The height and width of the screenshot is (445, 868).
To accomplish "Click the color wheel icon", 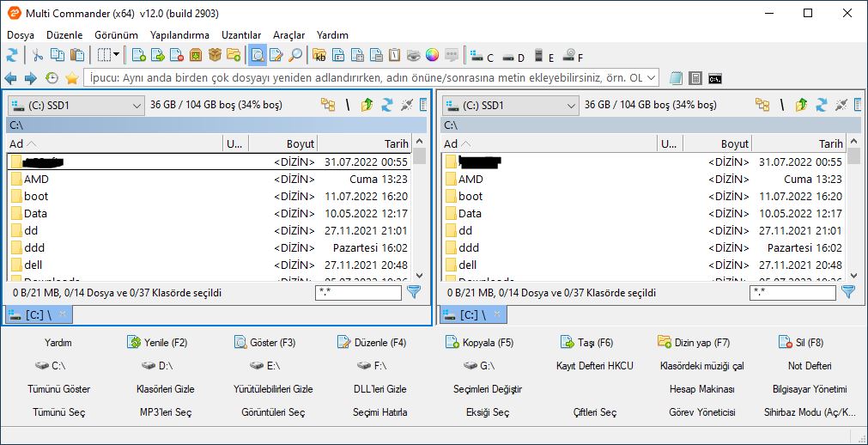I will [x=433, y=55].
